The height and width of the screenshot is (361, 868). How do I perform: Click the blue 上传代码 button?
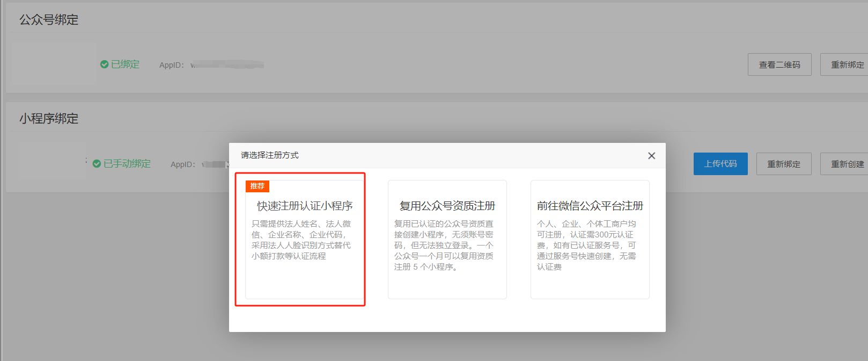[720, 164]
